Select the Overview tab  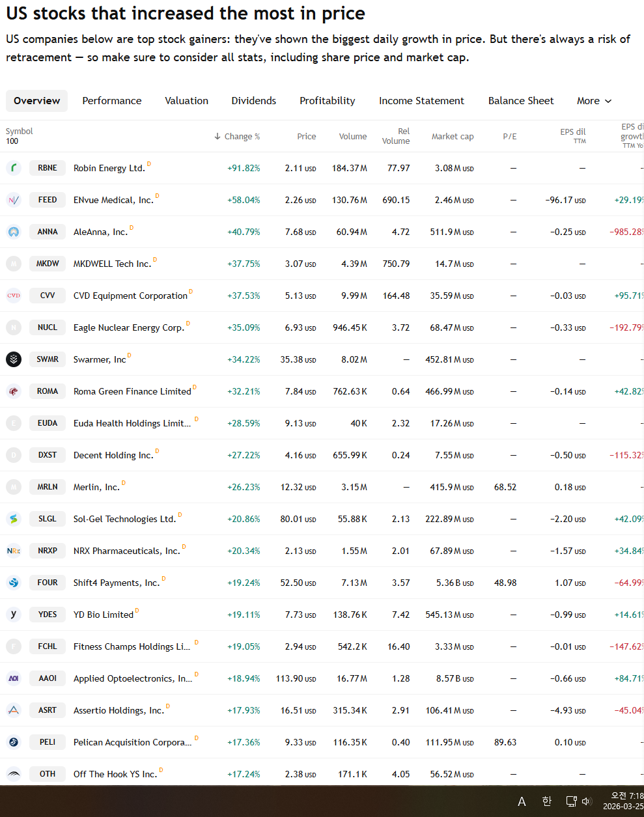point(36,101)
